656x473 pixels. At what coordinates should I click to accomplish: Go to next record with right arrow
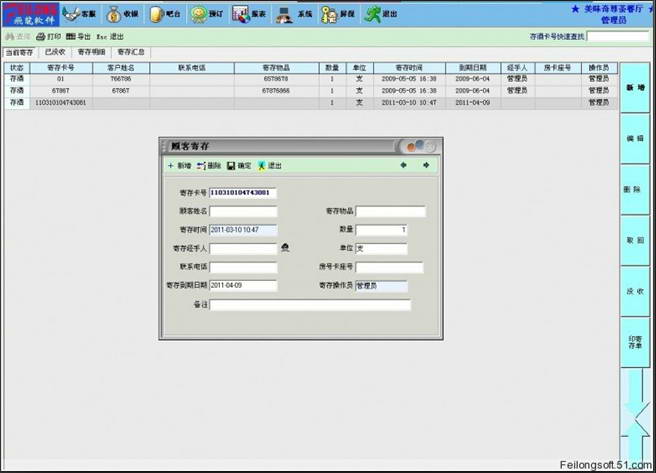[426, 165]
